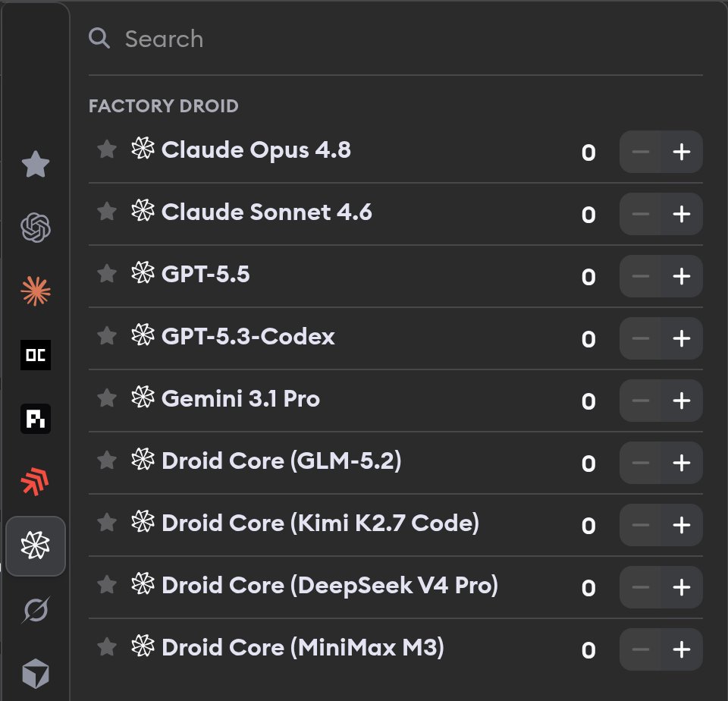
Task: Star Droid Core (Kimi K2.7 Code)
Action: 107,523
